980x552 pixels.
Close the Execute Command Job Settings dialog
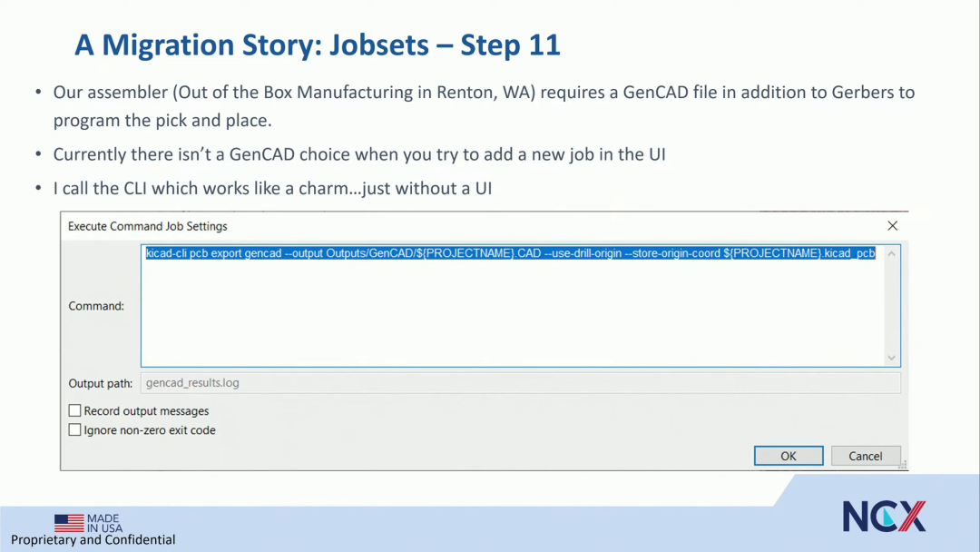[x=892, y=226]
